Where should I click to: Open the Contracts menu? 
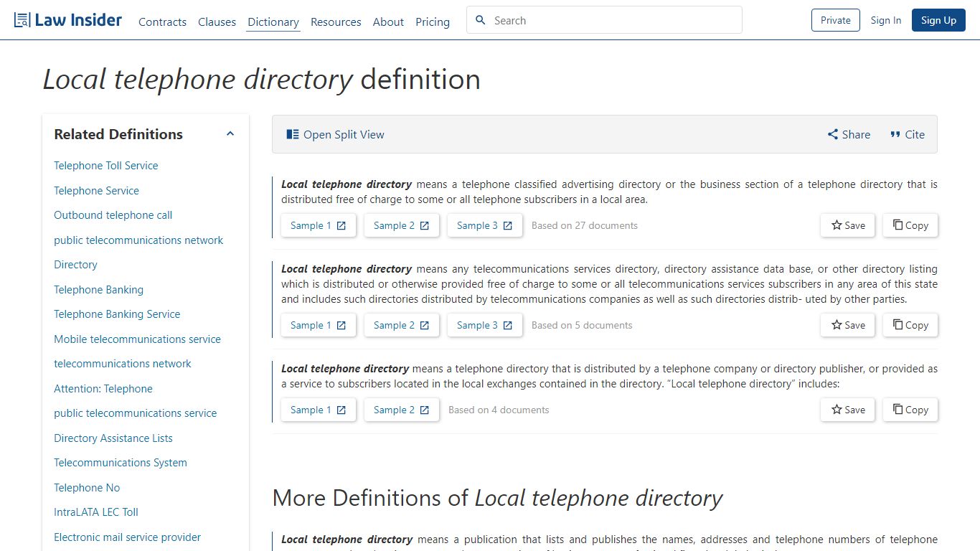click(x=162, y=22)
